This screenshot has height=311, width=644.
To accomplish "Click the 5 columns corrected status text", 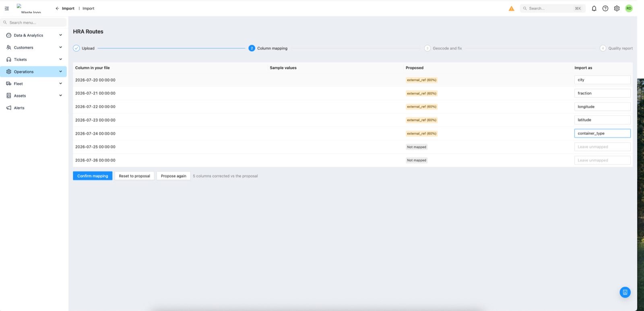I will pyautogui.click(x=225, y=176).
